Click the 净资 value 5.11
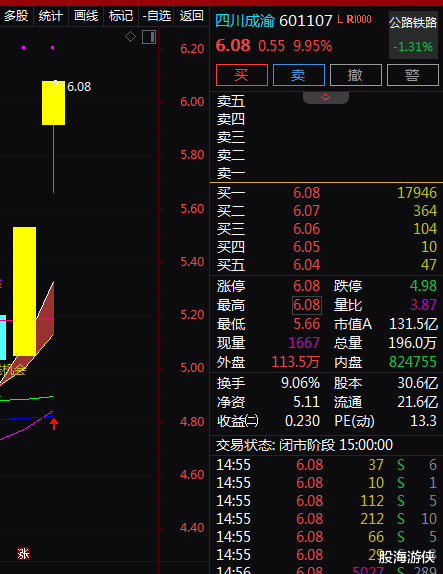 point(306,402)
